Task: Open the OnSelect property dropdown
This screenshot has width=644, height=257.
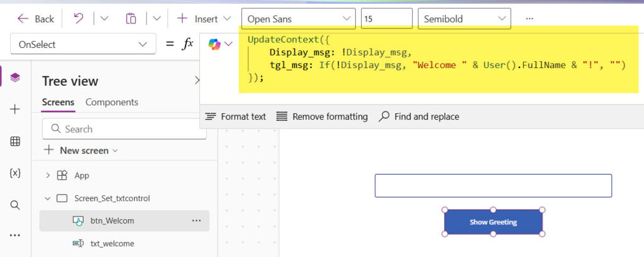Action: (83, 45)
